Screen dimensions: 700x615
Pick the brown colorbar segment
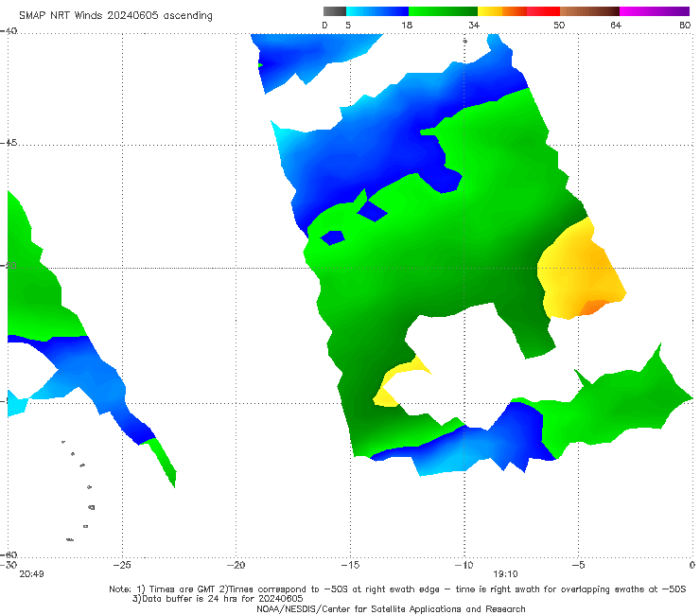(589, 11)
